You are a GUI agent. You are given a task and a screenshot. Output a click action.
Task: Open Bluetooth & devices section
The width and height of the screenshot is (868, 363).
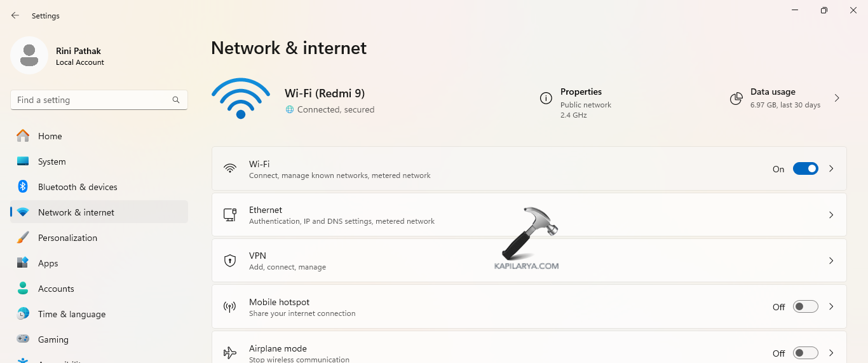78,187
